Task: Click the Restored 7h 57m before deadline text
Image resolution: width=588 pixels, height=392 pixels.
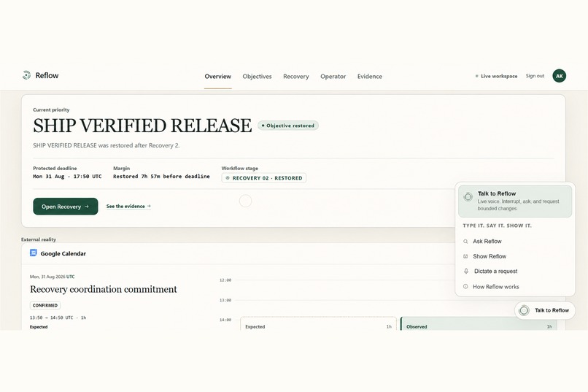Action: (x=161, y=177)
